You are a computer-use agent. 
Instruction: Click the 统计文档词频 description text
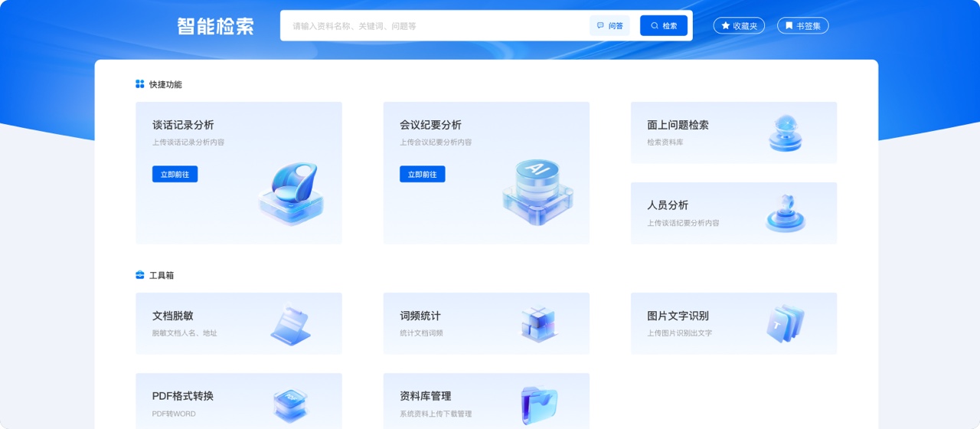pos(421,333)
